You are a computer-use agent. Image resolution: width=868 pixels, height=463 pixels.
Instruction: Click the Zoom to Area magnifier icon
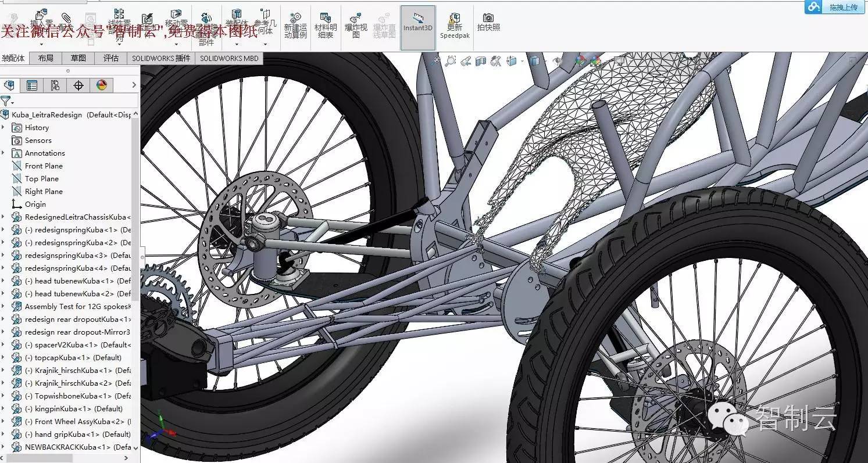click(451, 60)
